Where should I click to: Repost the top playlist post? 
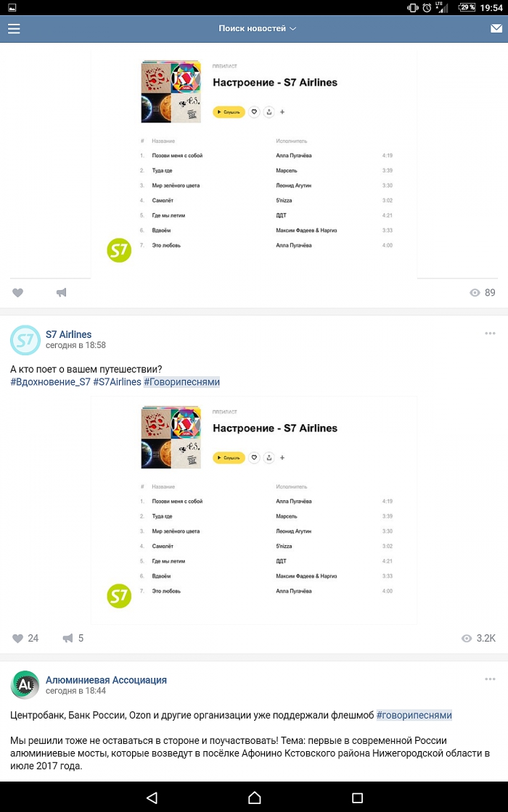[62, 292]
